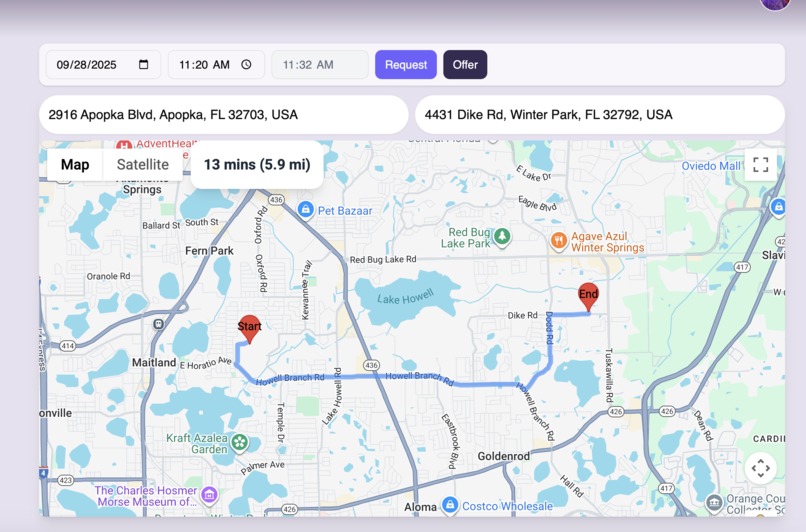Select the Aloma label

tap(420, 507)
